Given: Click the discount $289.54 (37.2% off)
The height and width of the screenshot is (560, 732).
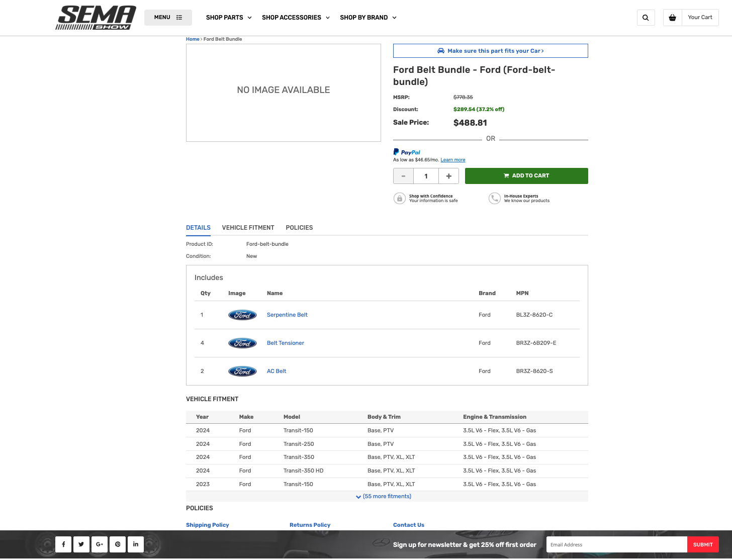Looking at the screenshot, I should point(479,110).
